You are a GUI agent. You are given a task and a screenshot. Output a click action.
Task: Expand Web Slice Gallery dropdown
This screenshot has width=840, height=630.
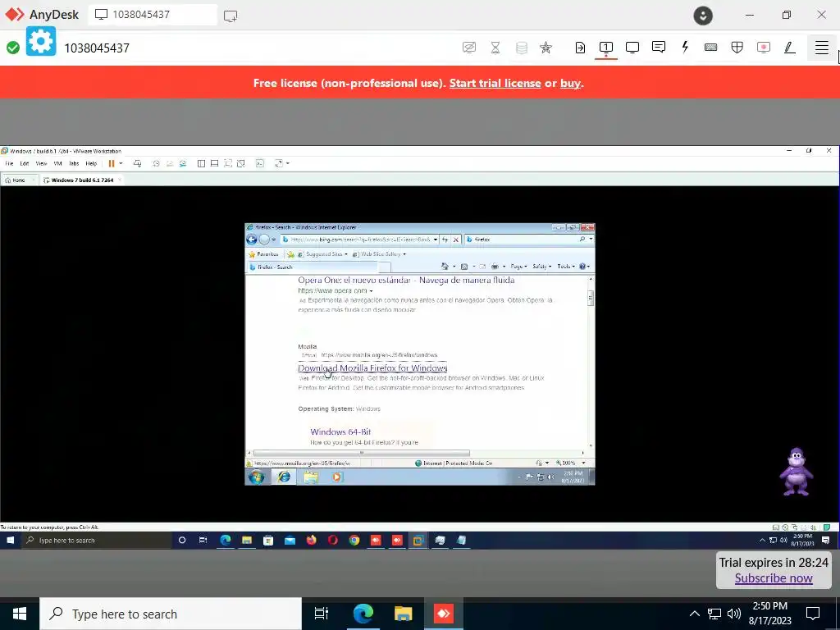tap(404, 254)
